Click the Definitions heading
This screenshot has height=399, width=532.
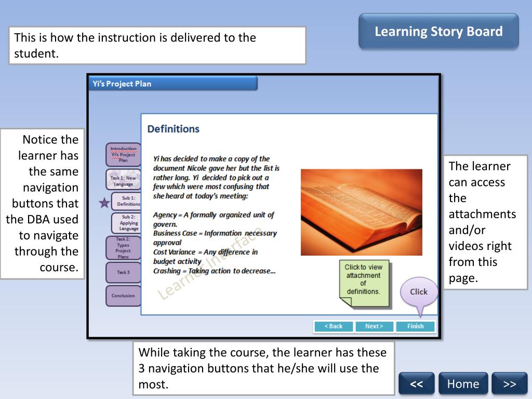(174, 129)
